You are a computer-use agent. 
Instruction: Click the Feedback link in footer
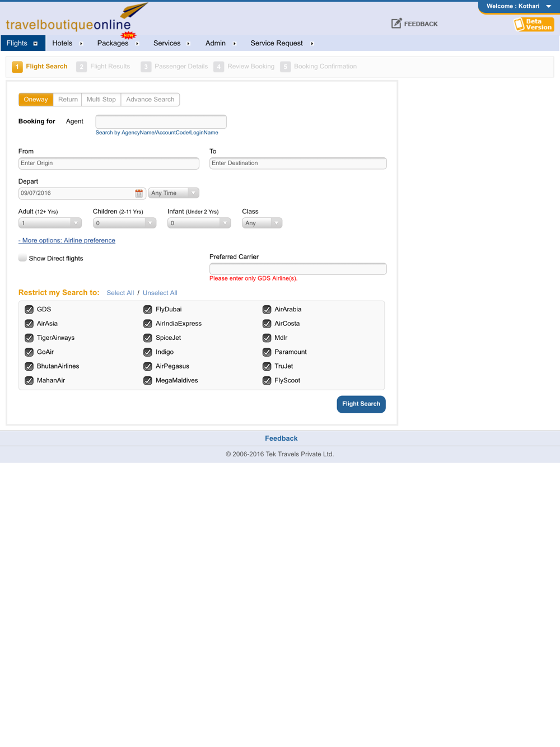(x=281, y=438)
